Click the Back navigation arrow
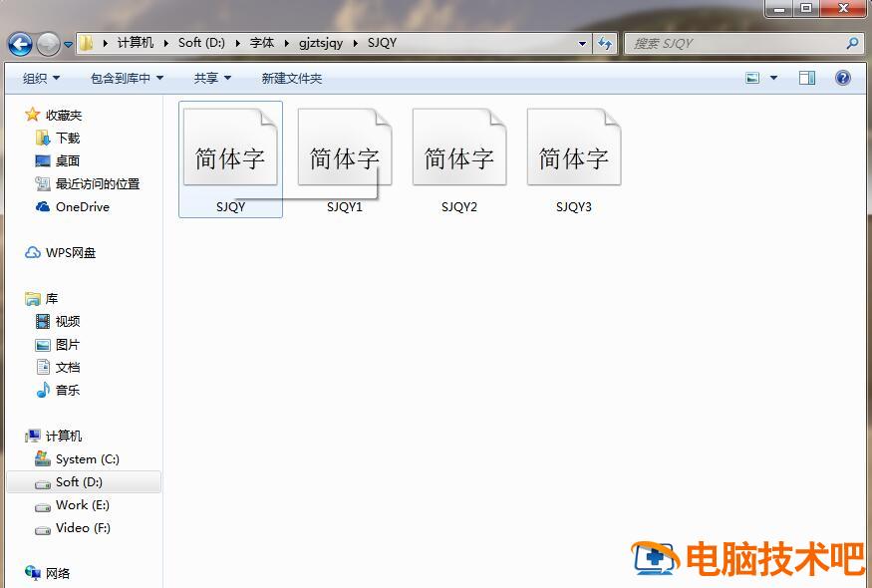Image resolution: width=872 pixels, height=588 pixels. pos(21,44)
